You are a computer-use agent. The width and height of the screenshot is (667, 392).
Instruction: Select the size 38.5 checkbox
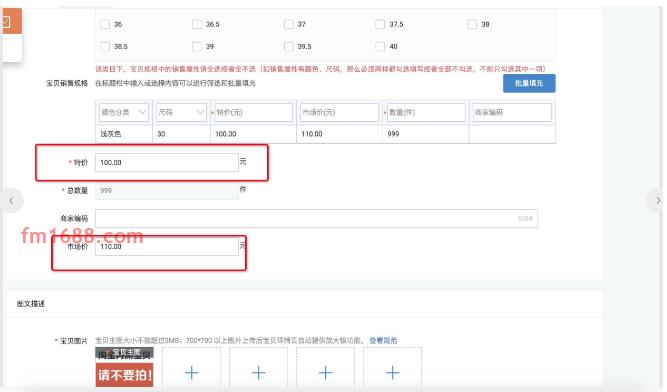[x=105, y=46]
